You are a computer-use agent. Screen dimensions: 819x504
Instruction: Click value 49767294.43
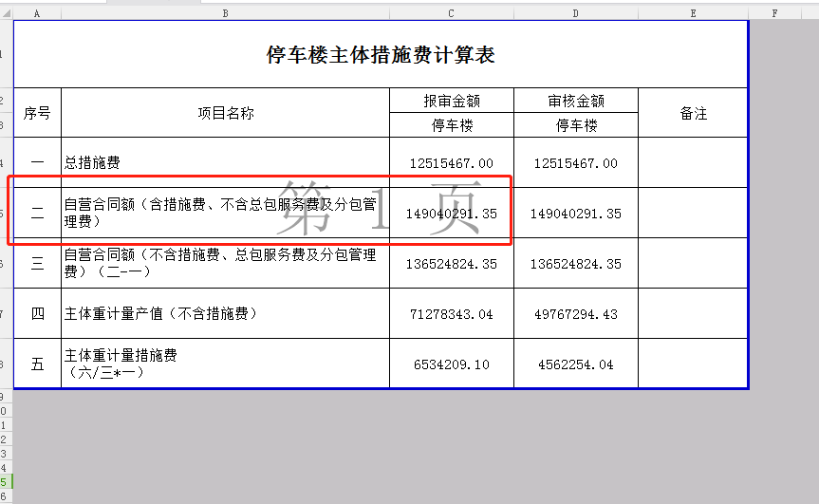[576, 313]
